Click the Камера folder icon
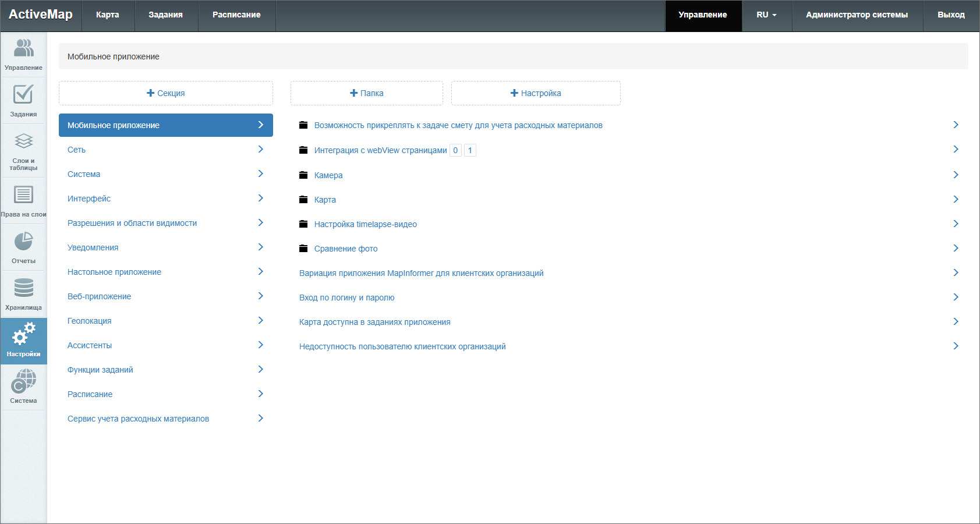Screen dimensions: 980x524 (x=303, y=175)
